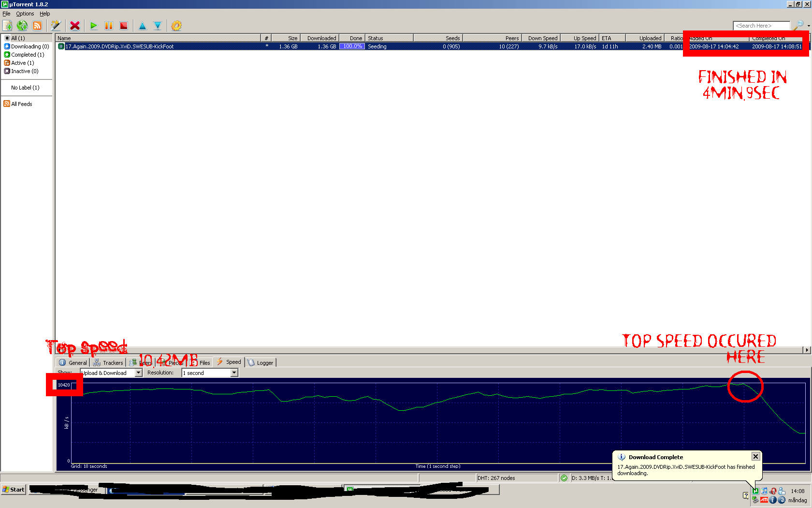Sort by the ETA column header

612,38
